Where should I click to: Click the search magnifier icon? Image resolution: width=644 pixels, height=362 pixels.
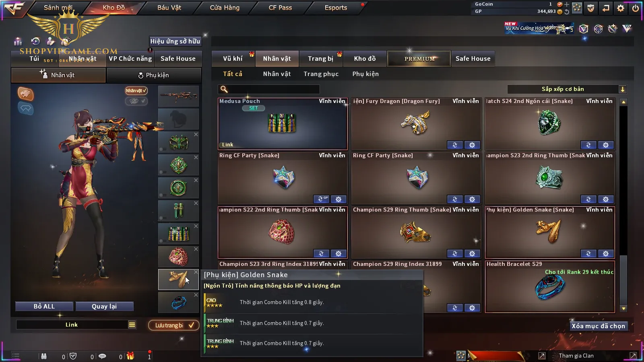click(x=224, y=89)
